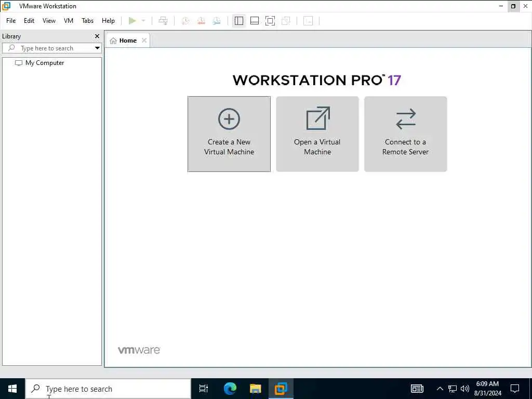The width and height of the screenshot is (532, 399).
Task: Open the clock showing 6:09 AM
Action: click(x=487, y=389)
